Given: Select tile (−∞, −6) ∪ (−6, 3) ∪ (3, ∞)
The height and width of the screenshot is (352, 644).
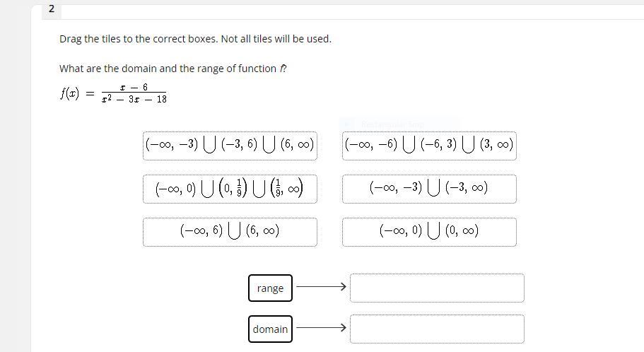Looking at the screenshot, I should coord(429,146).
